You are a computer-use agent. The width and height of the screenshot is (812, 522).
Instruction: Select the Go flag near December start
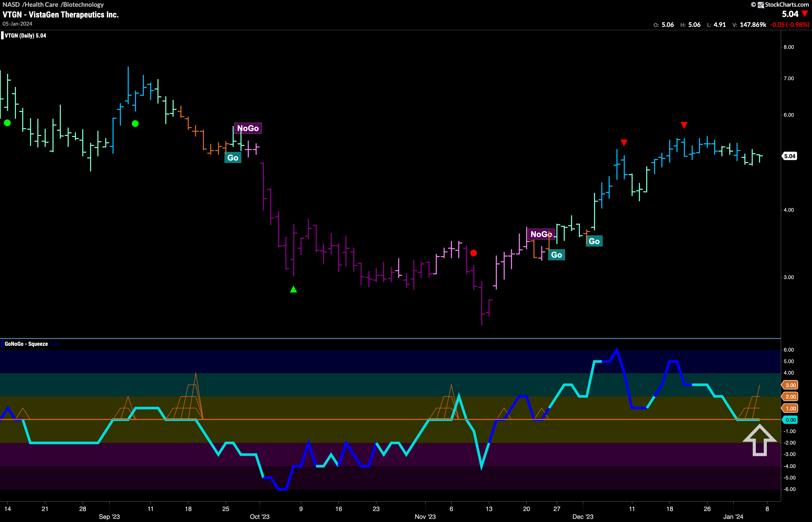click(x=594, y=241)
